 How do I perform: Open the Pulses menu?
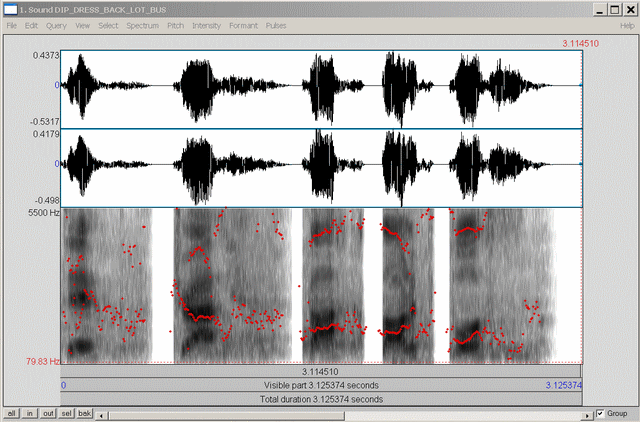pyautogui.click(x=276, y=24)
